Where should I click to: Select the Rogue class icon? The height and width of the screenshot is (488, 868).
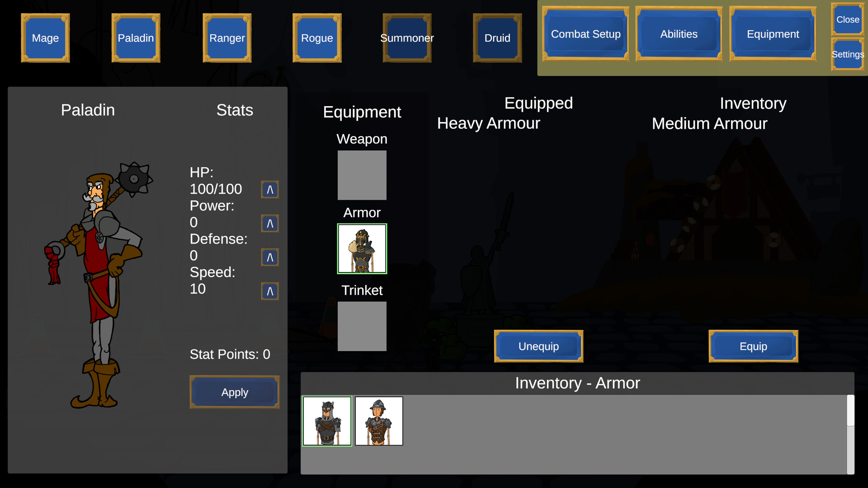point(316,38)
